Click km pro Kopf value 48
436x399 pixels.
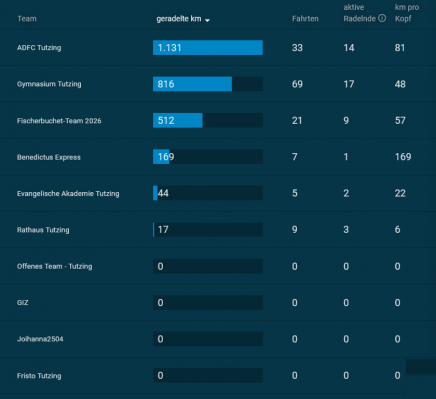[x=400, y=84]
